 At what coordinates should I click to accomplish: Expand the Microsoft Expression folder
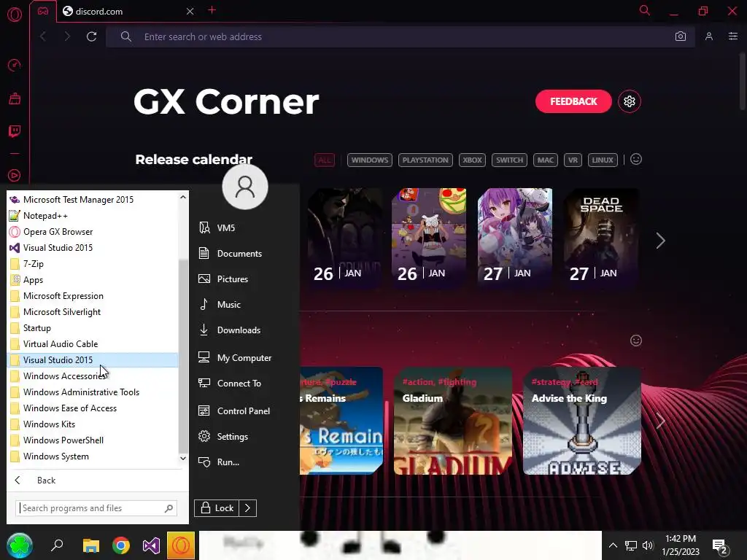click(x=93, y=296)
